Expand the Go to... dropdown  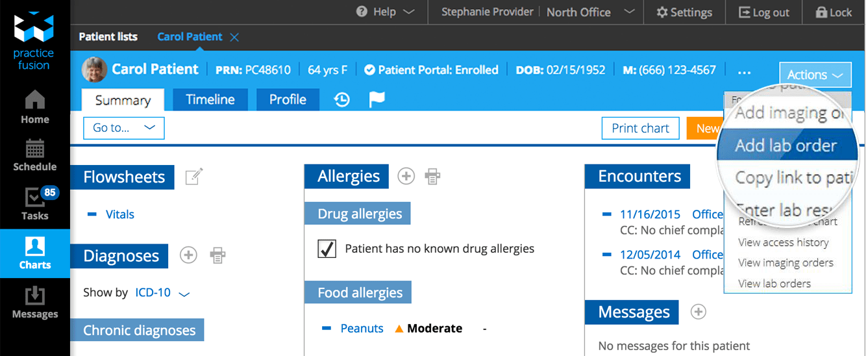123,128
